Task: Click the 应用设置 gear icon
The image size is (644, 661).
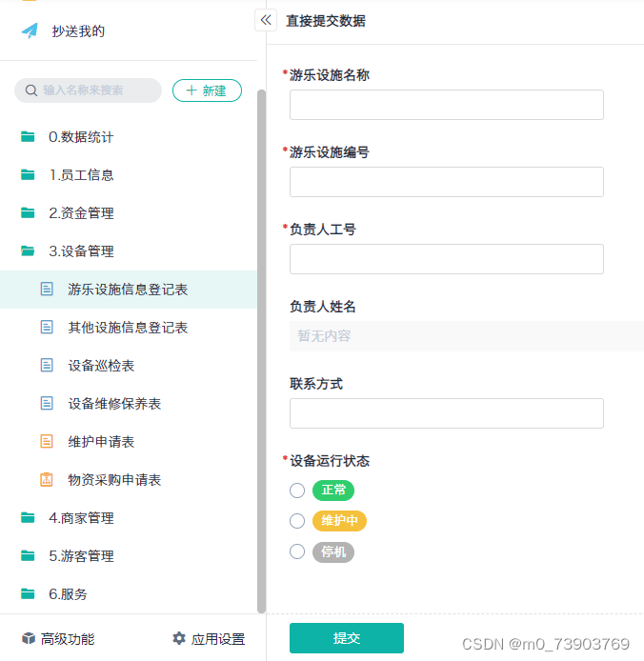Action: [x=179, y=638]
